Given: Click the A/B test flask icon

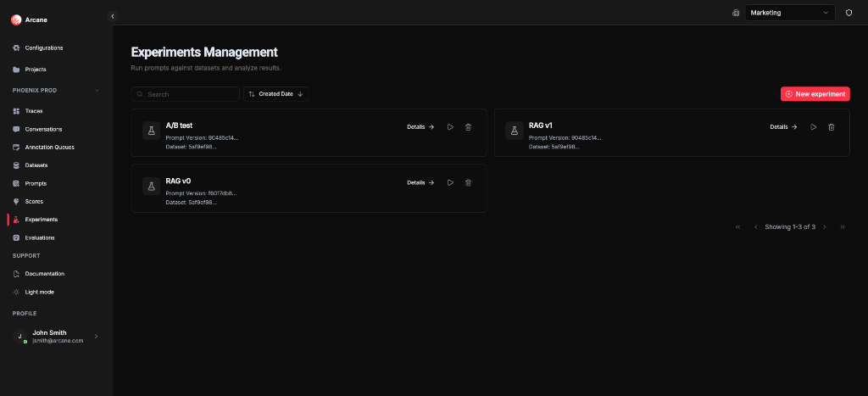Looking at the screenshot, I should 151,130.
